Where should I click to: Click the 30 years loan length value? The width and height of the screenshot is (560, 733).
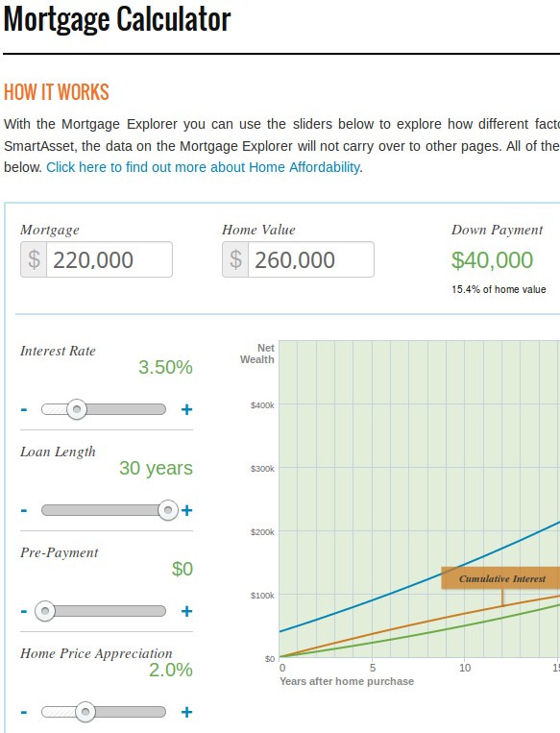click(157, 468)
